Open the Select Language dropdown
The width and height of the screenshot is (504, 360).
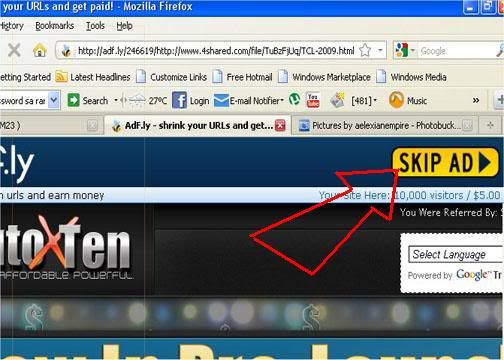455,255
